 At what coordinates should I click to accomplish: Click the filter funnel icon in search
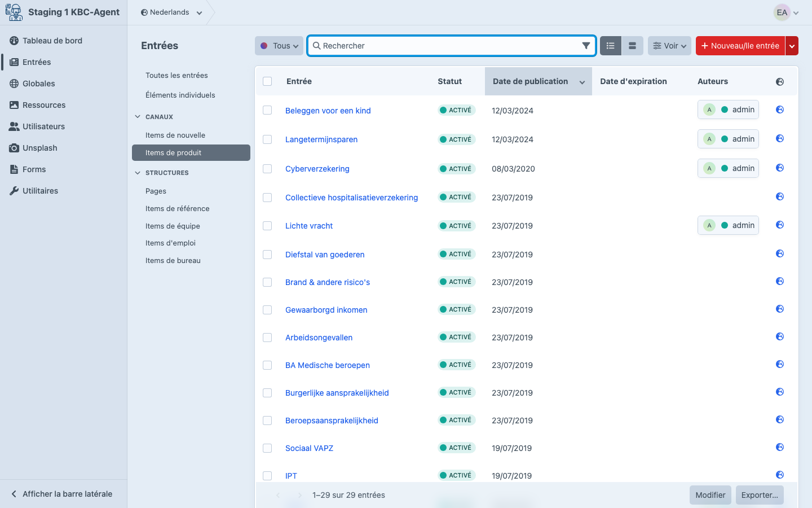(x=586, y=46)
